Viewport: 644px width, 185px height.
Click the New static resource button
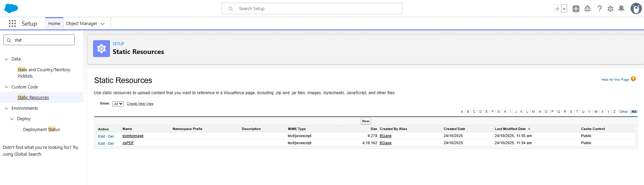(365, 121)
